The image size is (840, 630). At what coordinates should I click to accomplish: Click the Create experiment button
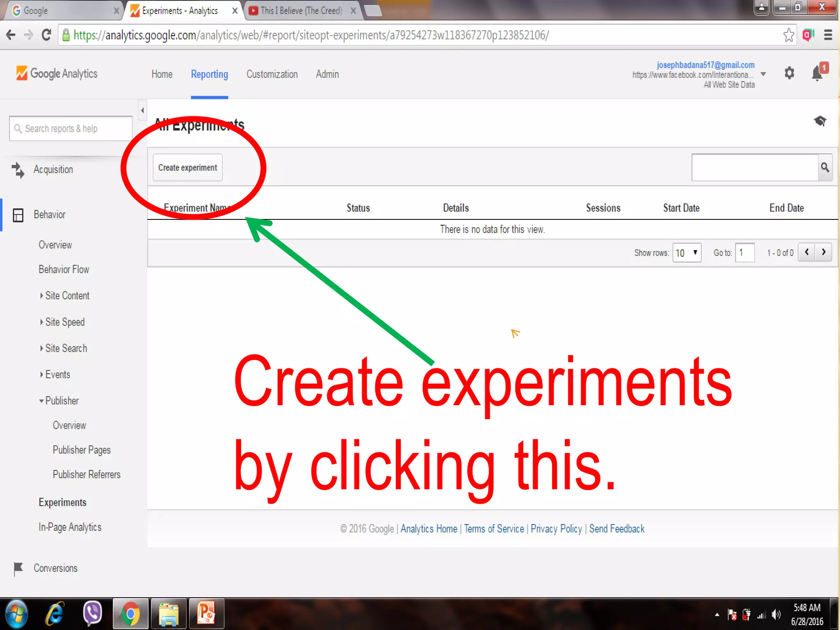point(188,167)
